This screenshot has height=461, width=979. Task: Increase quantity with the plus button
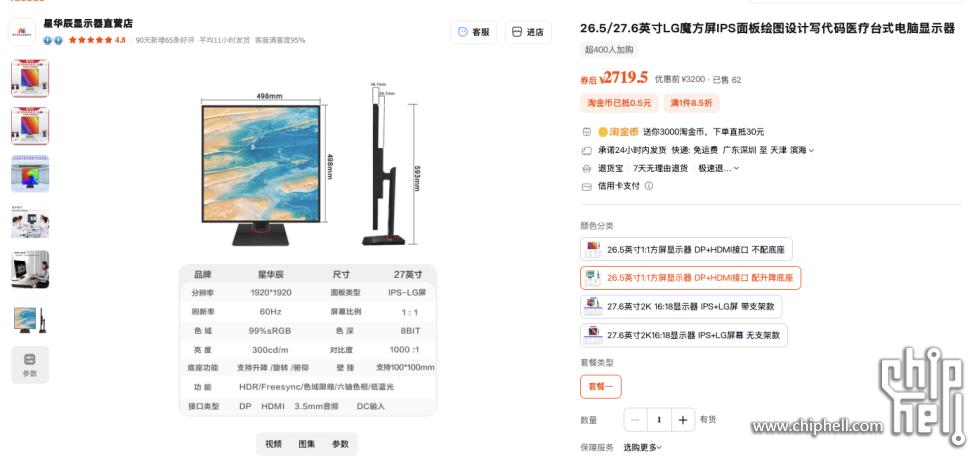click(x=683, y=420)
